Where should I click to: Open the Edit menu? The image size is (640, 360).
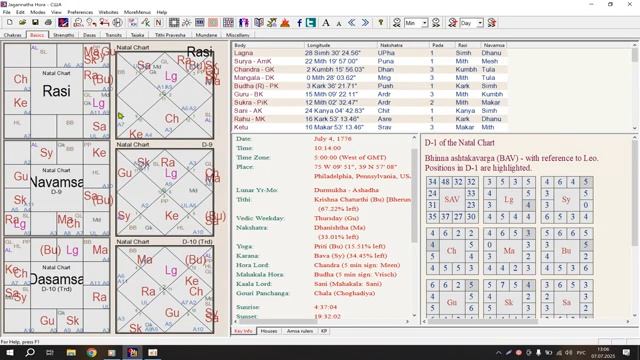(20, 12)
